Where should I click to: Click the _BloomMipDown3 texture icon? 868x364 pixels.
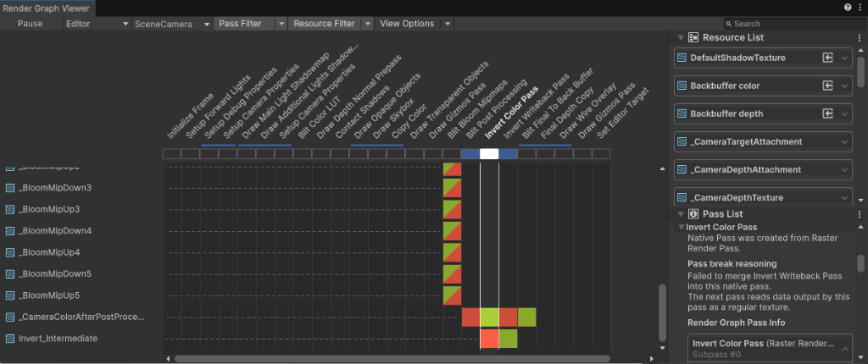[10, 188]
